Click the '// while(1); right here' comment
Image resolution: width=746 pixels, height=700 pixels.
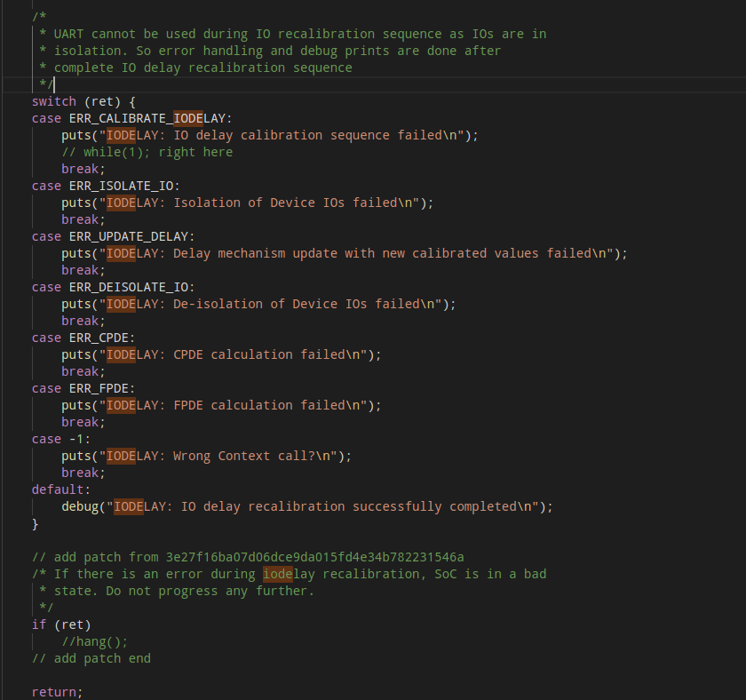point(147,152)
